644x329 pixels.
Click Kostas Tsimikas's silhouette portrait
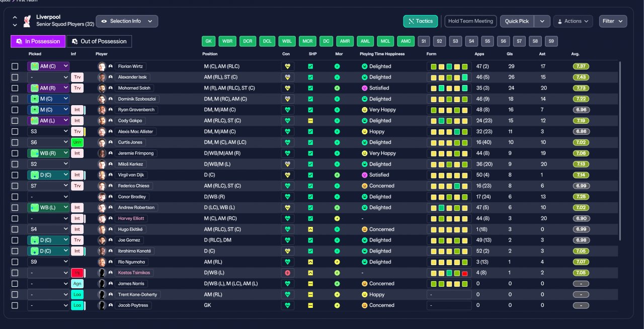102,273
